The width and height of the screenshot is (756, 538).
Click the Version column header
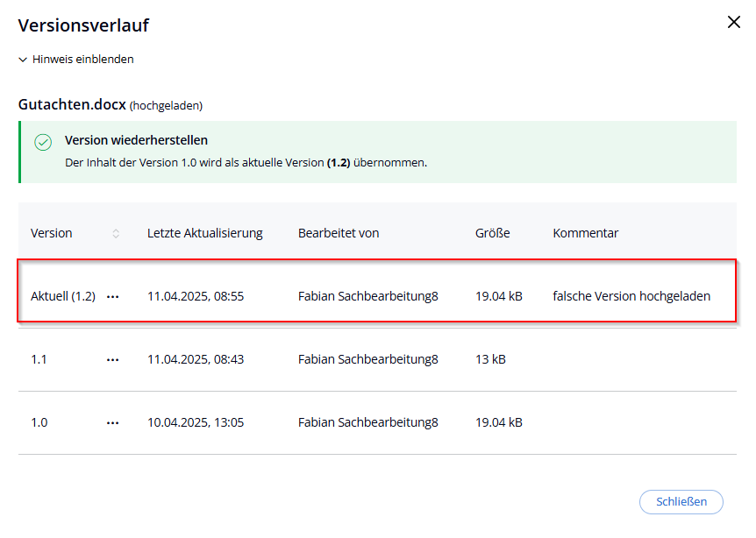click(x=52, y=233)
